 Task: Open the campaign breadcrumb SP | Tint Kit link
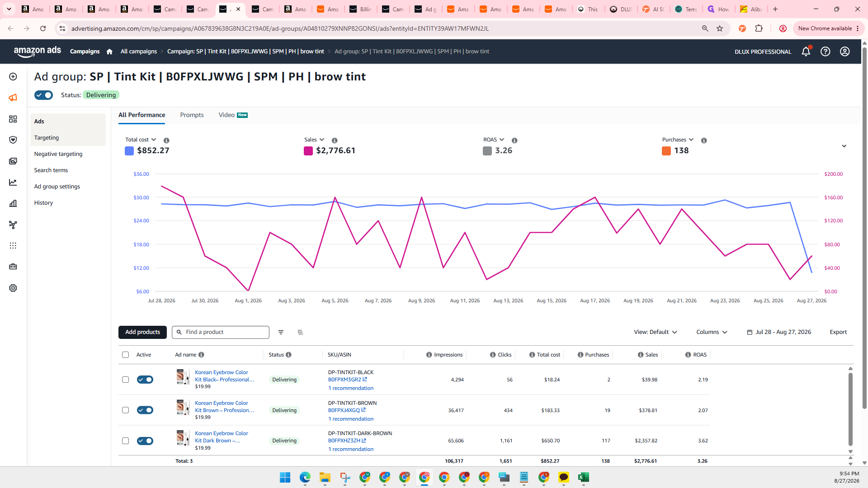(245, 52)
